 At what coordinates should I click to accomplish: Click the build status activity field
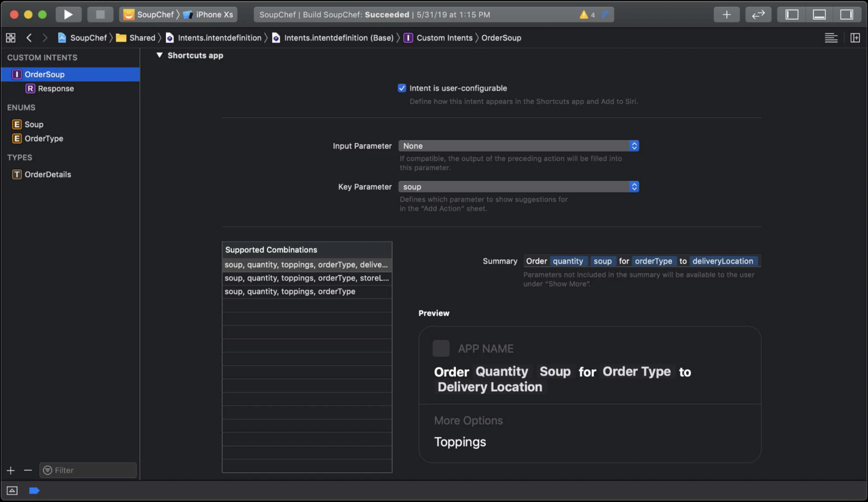point(434,15)
